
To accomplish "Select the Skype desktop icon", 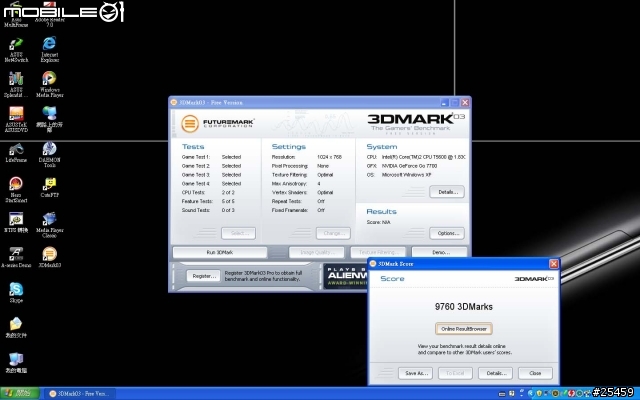I will coord(16,293).
